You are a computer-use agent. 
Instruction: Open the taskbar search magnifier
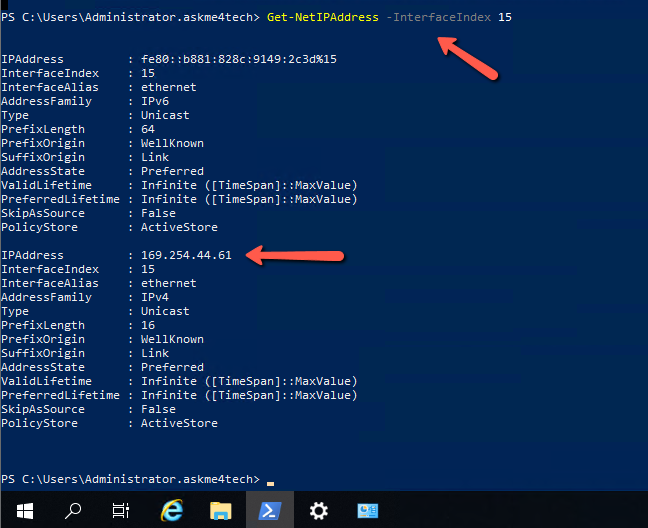tap(73, 511)
